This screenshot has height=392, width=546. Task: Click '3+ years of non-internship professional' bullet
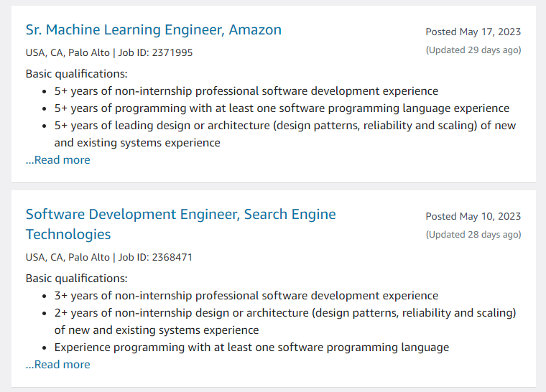(x=246, y=296)
